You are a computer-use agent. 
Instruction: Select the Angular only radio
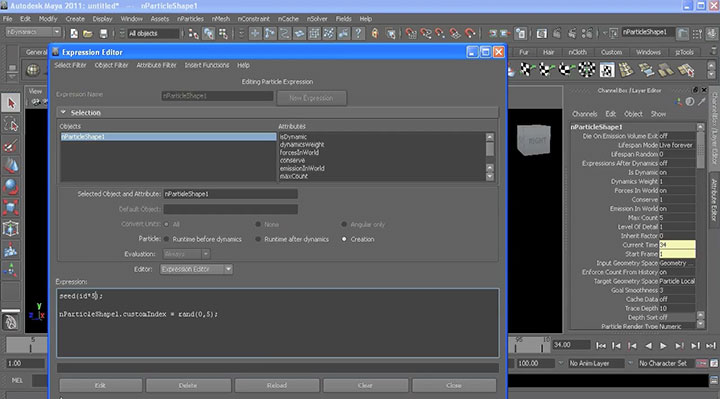344,225
